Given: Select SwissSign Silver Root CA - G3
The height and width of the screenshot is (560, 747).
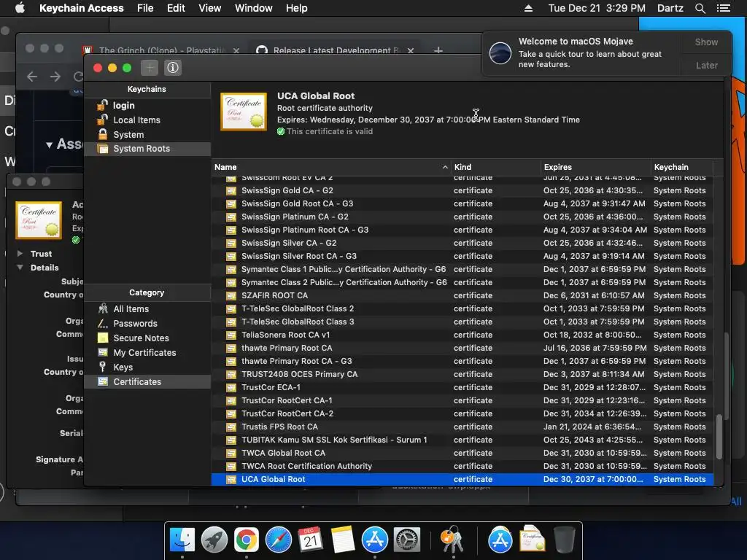Looking at the screenshot, I should [462, 256].
